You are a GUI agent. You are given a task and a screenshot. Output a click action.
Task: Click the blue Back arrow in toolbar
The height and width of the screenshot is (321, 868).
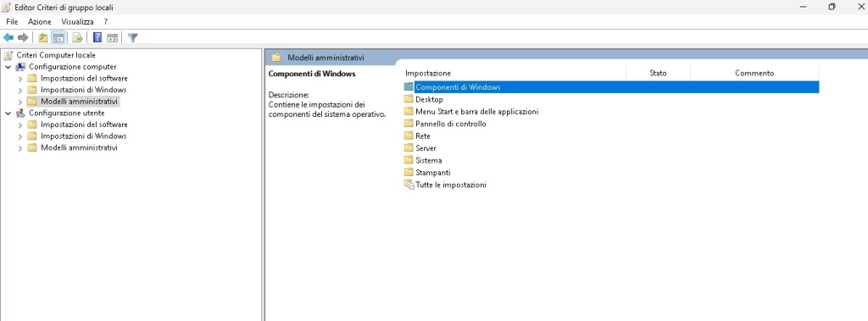coord(8,37)
